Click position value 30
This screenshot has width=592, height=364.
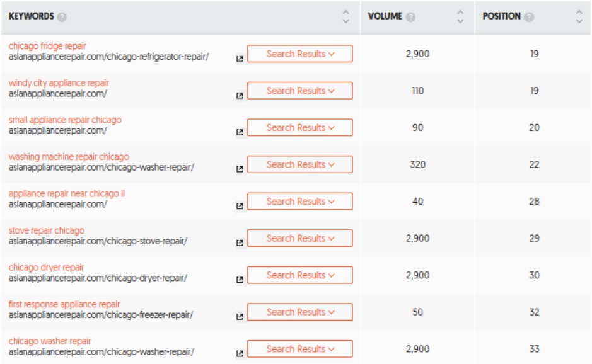click(534, 275)
